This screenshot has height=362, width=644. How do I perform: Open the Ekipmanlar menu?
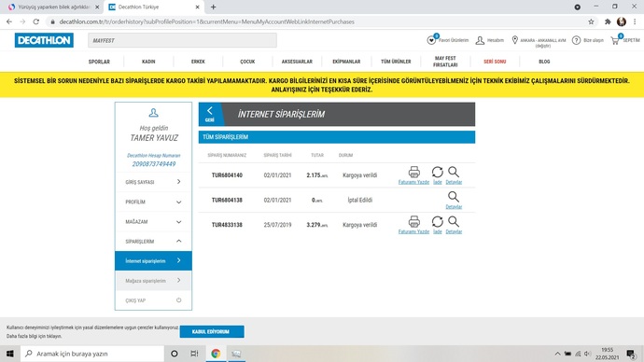click(346, 62)
